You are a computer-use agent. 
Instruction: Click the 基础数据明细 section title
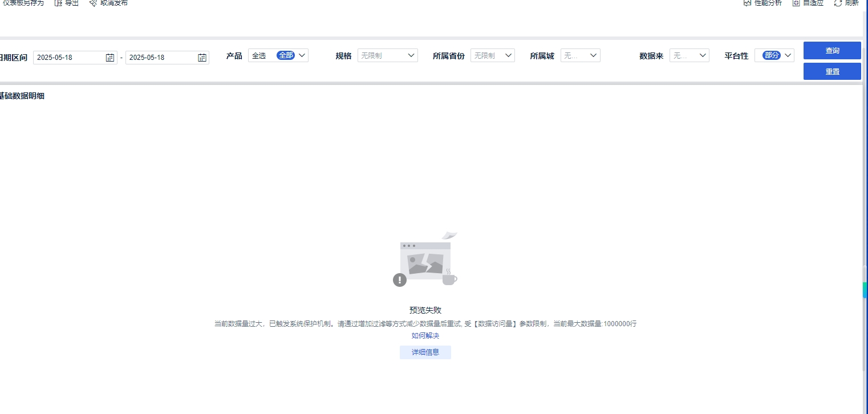click(22, 96)
